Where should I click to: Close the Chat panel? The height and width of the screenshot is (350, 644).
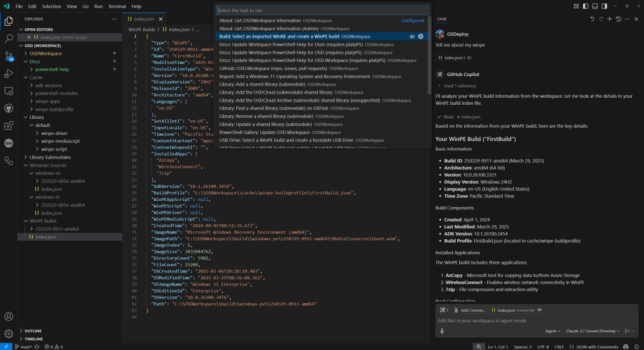(x=636, y=19)
